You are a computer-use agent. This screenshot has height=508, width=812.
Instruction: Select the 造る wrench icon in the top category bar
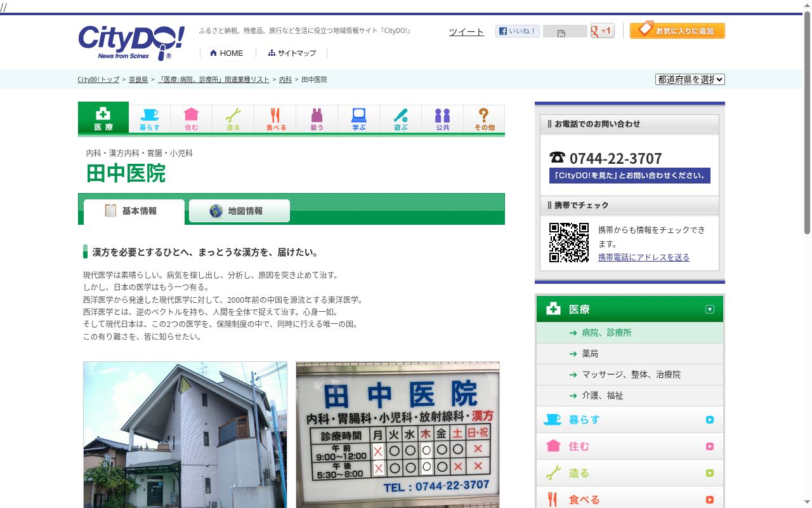233,119
